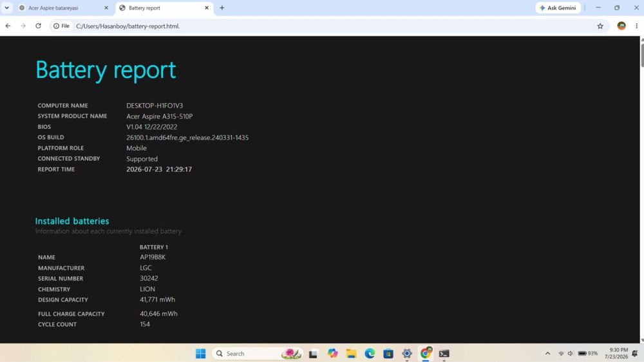Click the platform role value Mobile
Screen dimensions: 644x362
pos(137,148)
